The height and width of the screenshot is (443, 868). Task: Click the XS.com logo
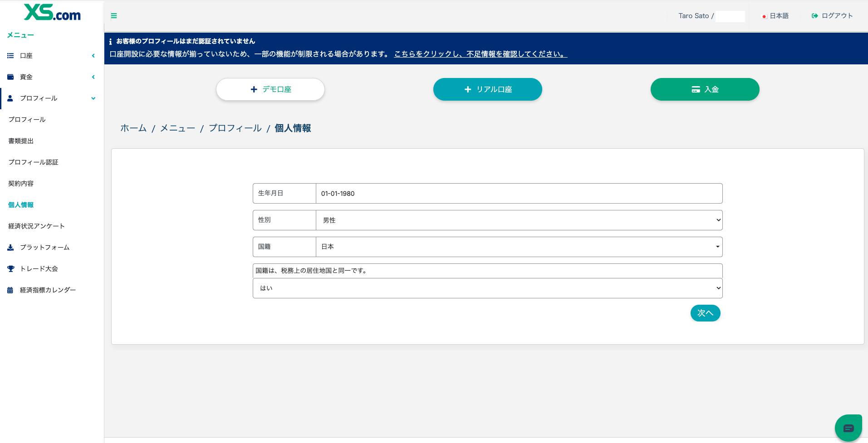[52, 13]
